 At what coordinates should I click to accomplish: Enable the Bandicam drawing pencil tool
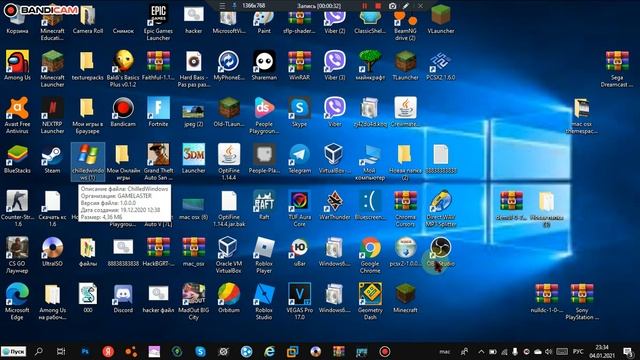(406, 6)
